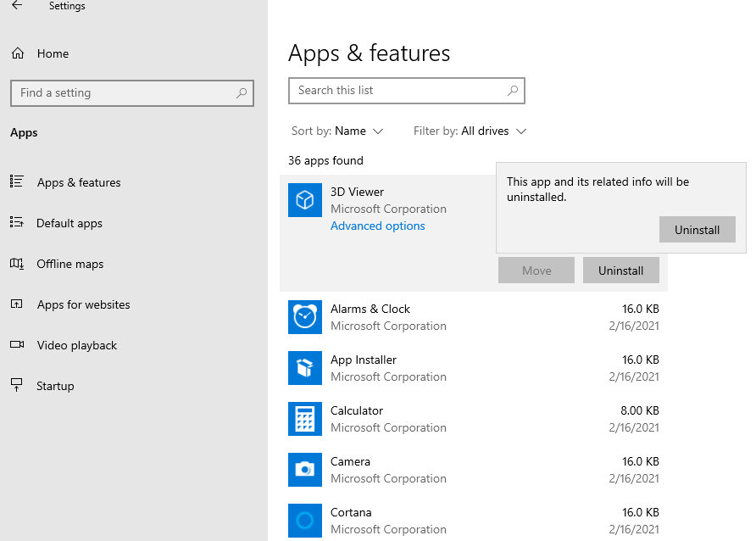Select the Camera entry
This screenshot has height=541, width=756.
coord(474,470)
